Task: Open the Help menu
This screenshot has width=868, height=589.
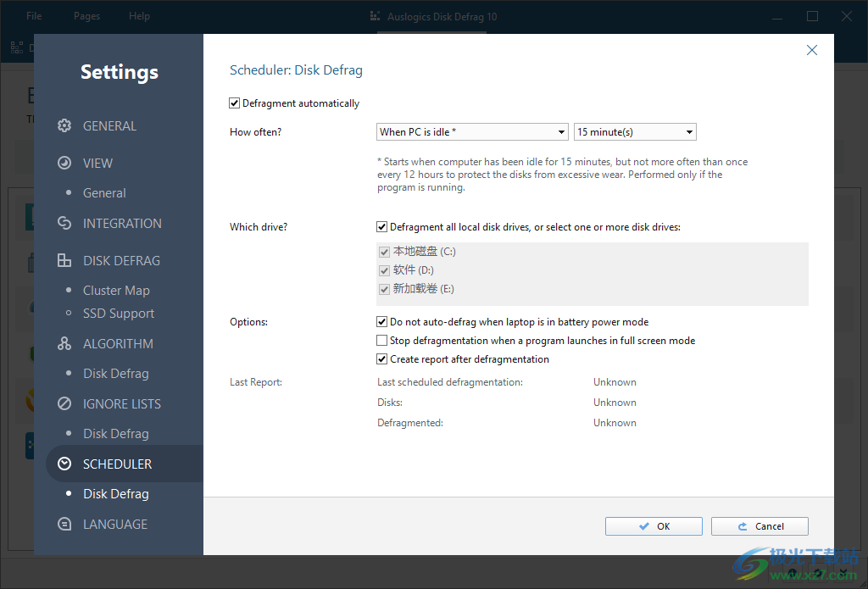Action: point(139,16)
